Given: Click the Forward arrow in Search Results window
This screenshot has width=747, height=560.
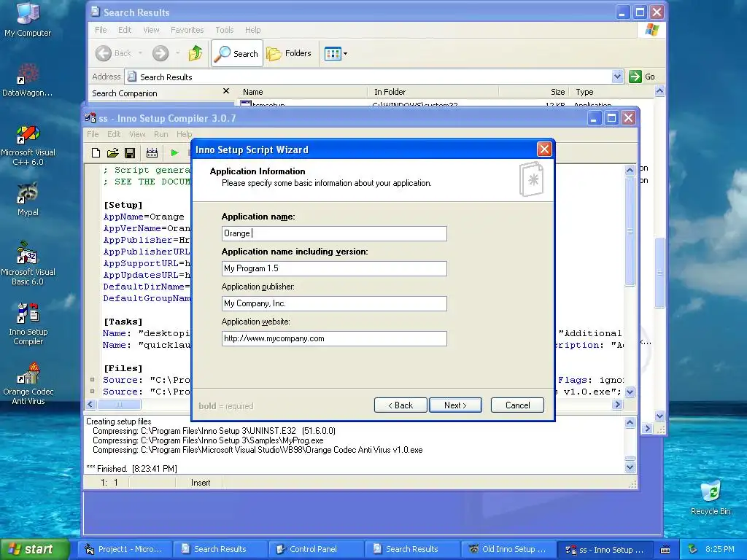Looking at the screenshot, I should tap(160, 53).
